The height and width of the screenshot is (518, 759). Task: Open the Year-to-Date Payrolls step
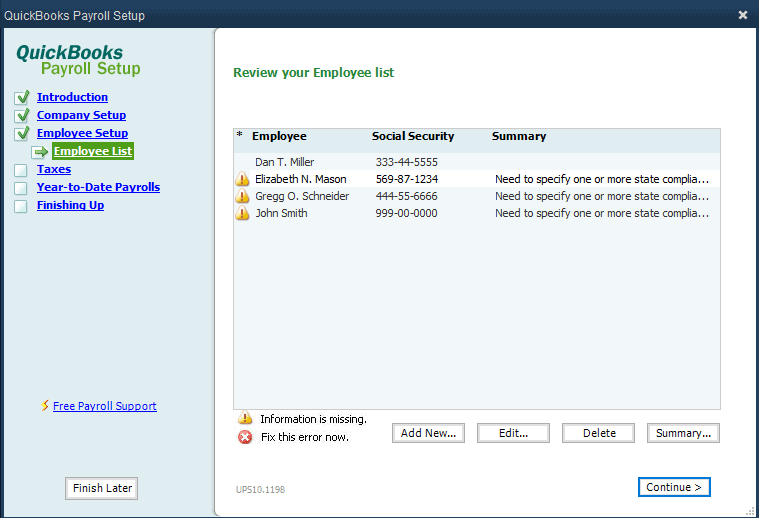click(x=98, y=187)
